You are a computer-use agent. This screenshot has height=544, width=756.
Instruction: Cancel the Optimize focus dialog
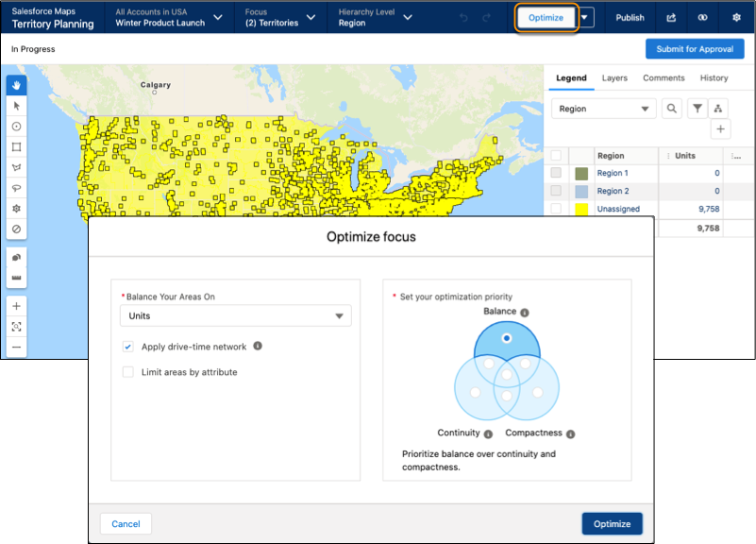coord(126,524)
